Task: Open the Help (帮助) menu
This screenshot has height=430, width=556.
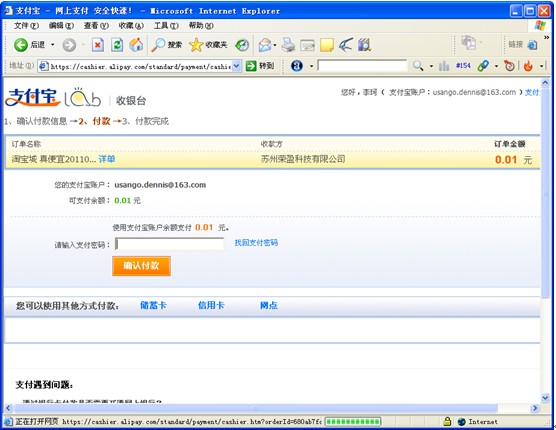Action: pyautogui.click(x=201, y=26)
